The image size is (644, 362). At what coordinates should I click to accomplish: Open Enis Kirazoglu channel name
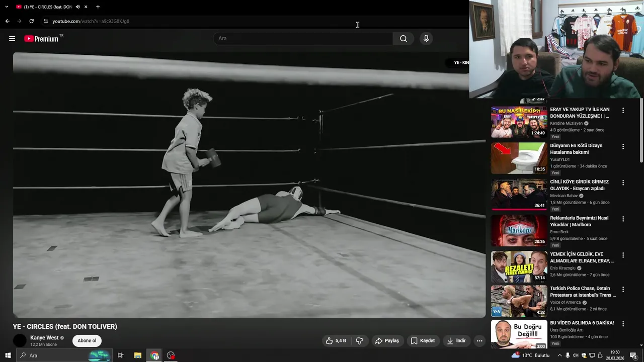[x=562, y=268]
